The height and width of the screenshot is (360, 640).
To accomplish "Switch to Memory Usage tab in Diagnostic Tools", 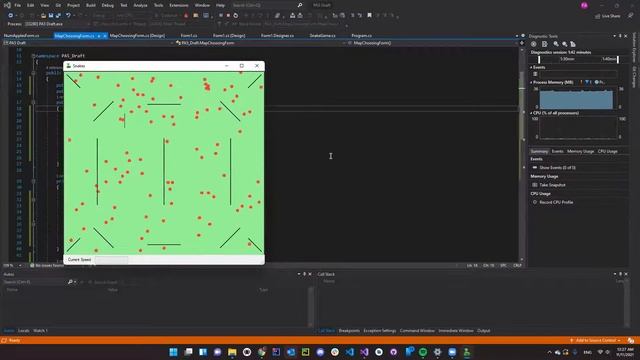I will coord(580,151).
